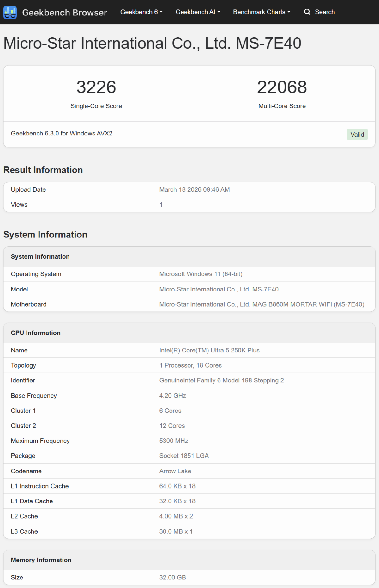Click the Memory Information section header
The height and width of the screenshot is (588, 379).
[x=41, y=560]
